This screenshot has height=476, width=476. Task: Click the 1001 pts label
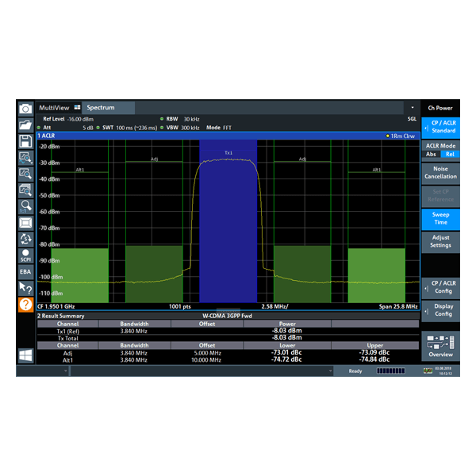point(180,306)
